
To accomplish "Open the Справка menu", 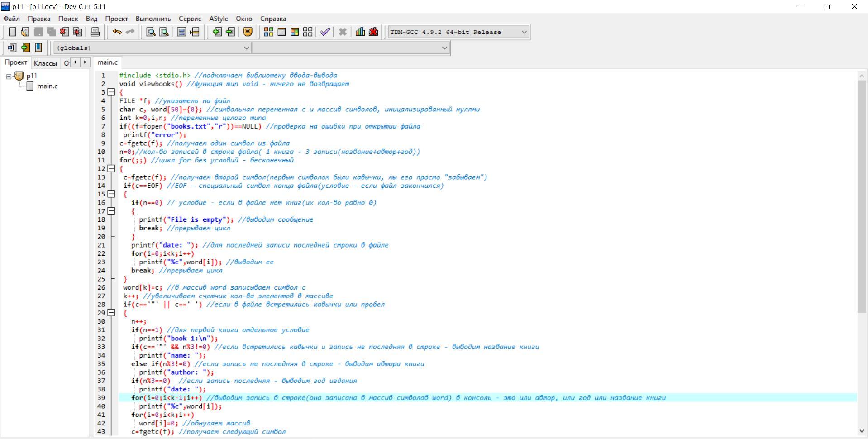I will pos(273,19).
